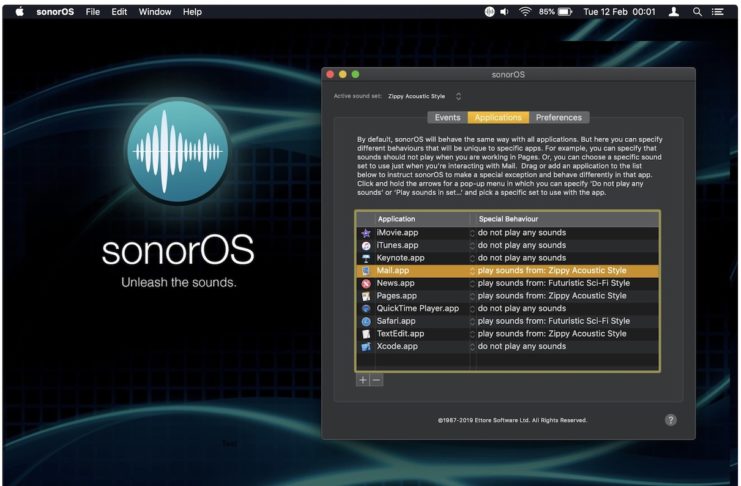
Task: Click the News.app red icon
Action: click(x=366, y=284)
